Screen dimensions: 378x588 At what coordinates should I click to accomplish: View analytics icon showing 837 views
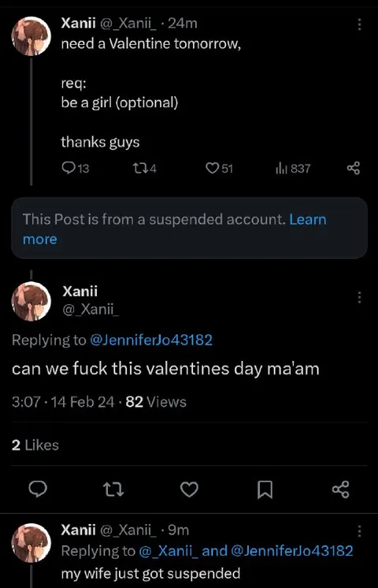[x=293, y=169]
